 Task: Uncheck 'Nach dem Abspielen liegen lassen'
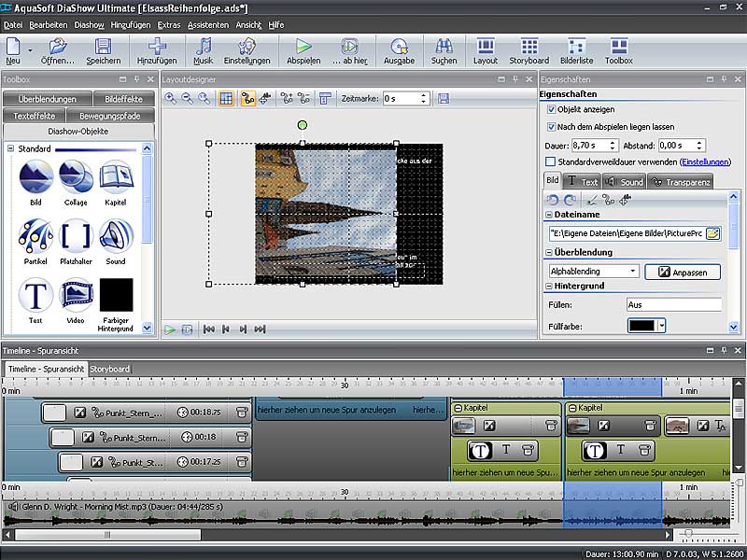coord(551,126)
